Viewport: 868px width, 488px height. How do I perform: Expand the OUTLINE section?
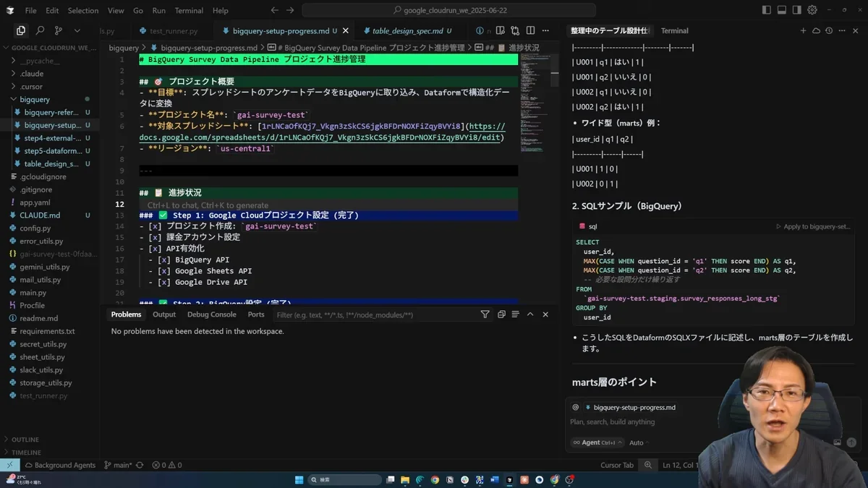point(50,440)
